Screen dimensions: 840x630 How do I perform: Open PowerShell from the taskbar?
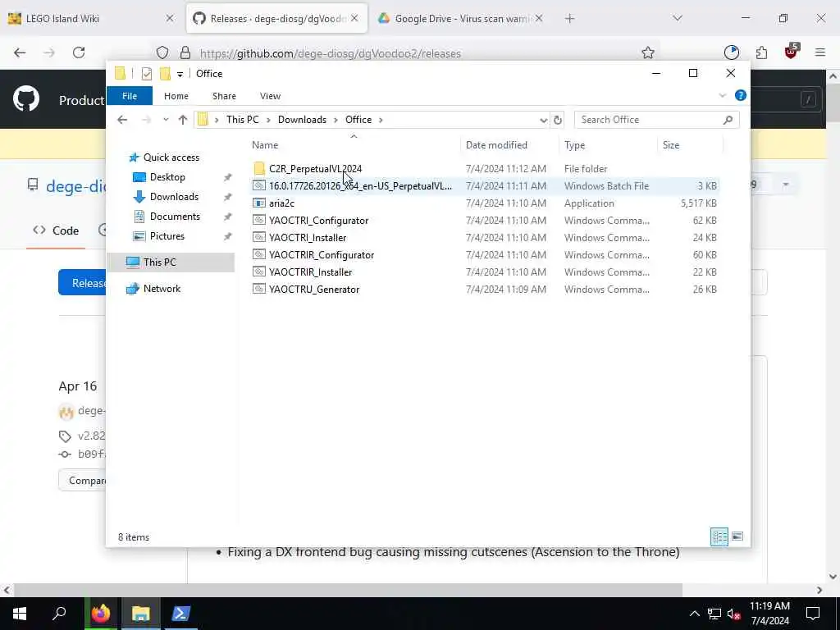click(180, 613)
